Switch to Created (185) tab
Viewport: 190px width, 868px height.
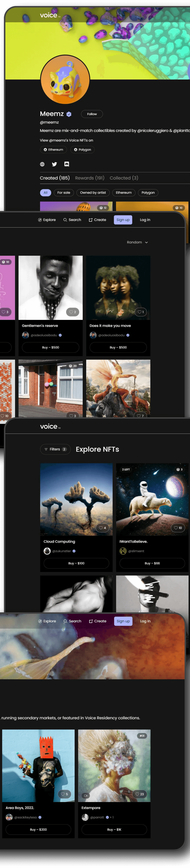point(55,178)
